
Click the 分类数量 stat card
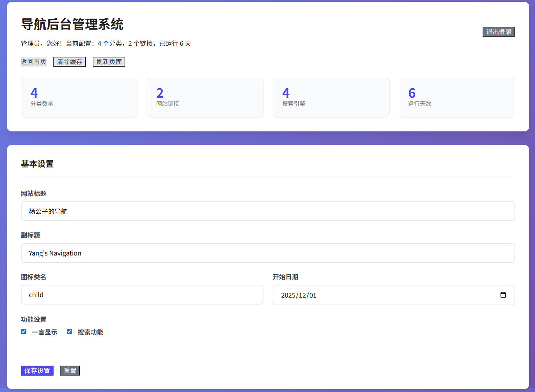click(79, 98)
